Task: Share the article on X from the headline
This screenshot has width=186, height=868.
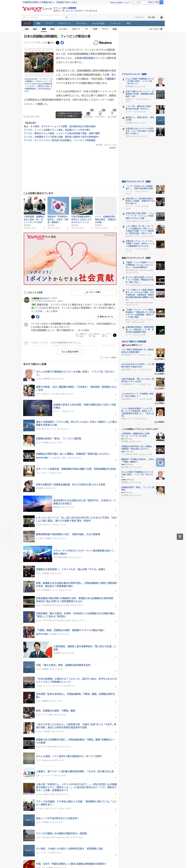Action: click(57, 43)
